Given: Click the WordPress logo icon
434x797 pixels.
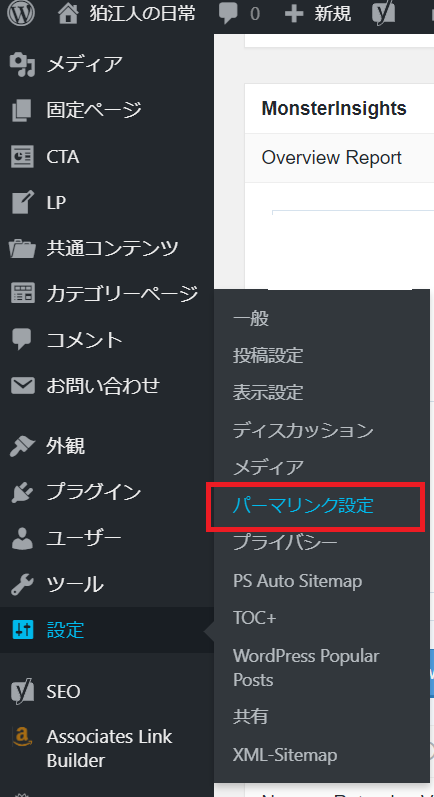Looking at the screenshot, I should pos(21,14).
